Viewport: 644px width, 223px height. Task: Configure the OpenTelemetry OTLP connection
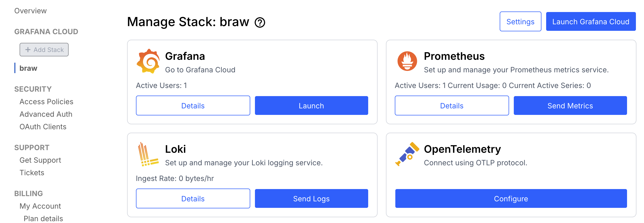[x=511, y=198]
